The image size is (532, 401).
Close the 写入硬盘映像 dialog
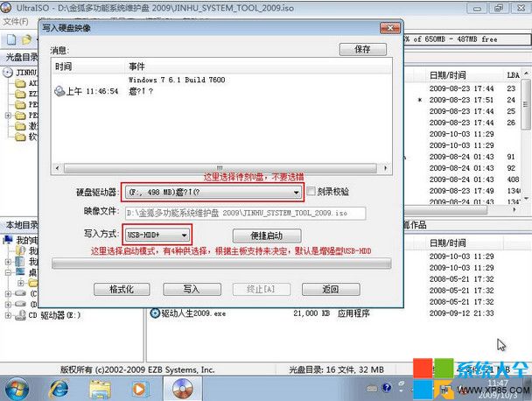[x=390, y=28]
